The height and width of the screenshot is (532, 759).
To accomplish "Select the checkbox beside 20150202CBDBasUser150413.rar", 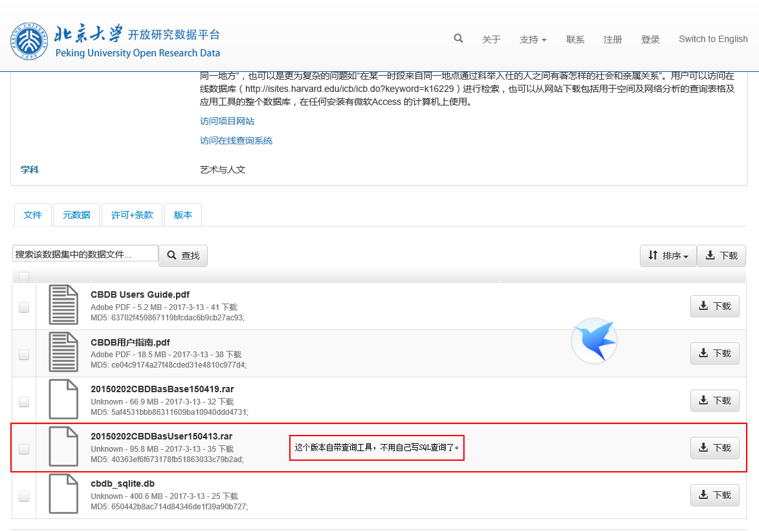I will point(23,449).
